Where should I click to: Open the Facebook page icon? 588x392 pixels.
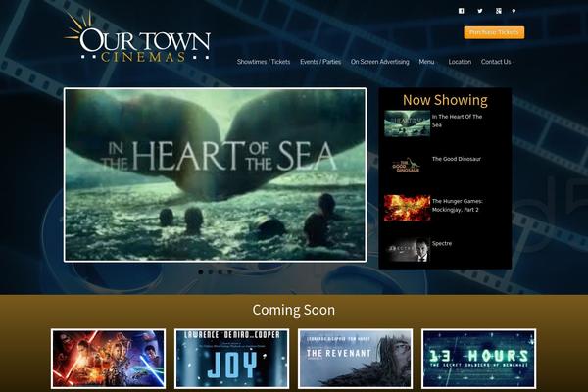[x=462, y=11]
